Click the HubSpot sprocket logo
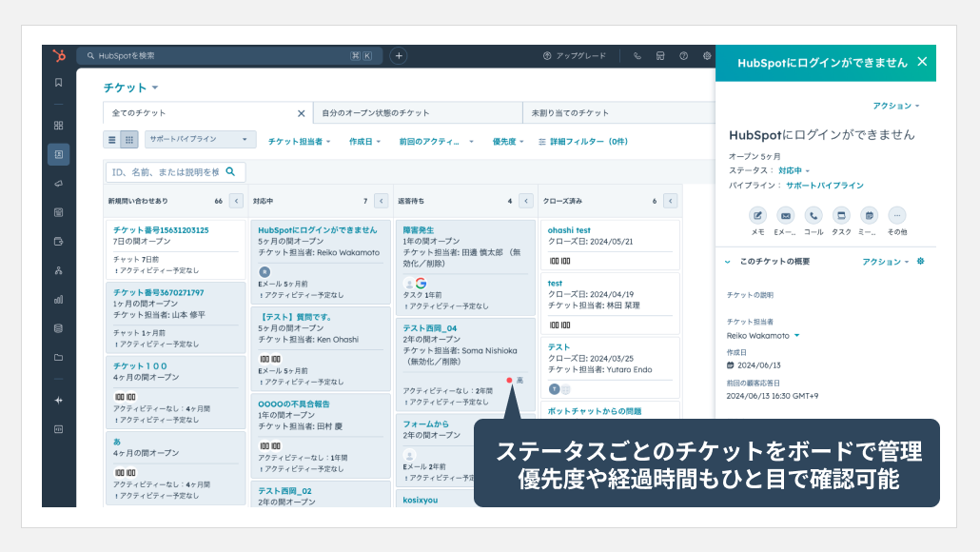980x552 pixels. [59, 55]
